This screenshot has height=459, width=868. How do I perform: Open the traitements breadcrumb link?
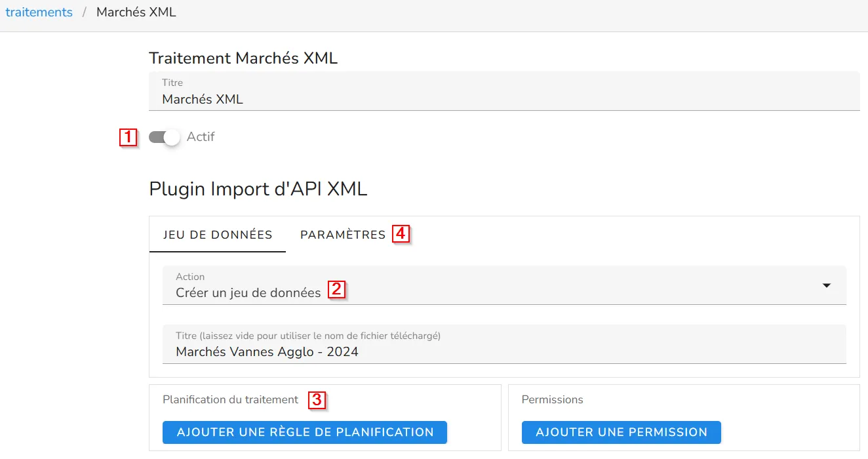(39, 12)
